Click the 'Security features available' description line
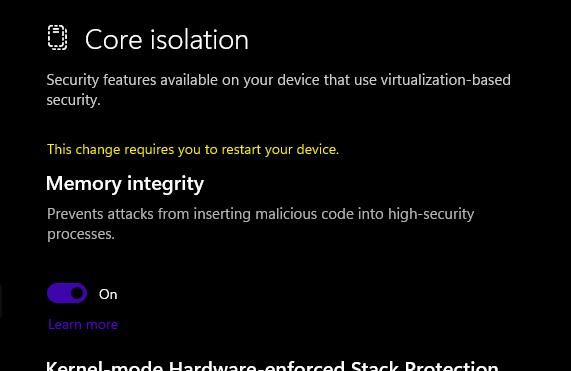The width and height of the screenshot is (571, 371). coord(279,80)
